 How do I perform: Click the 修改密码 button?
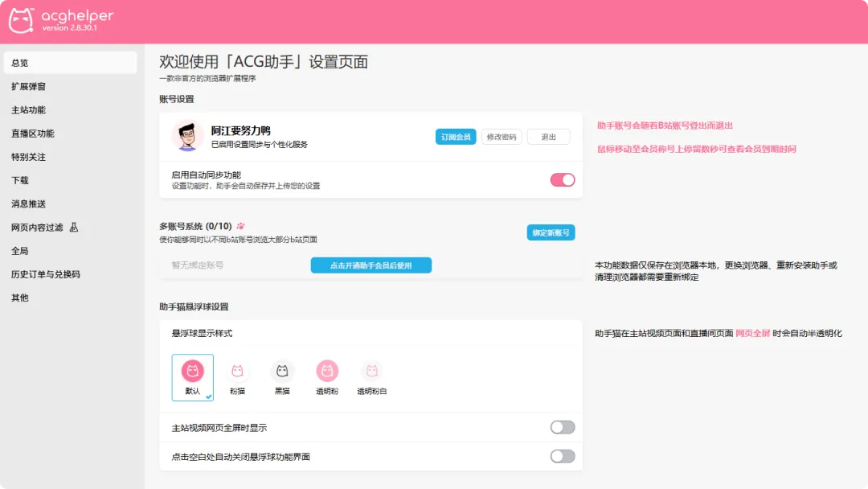[502, 137]
